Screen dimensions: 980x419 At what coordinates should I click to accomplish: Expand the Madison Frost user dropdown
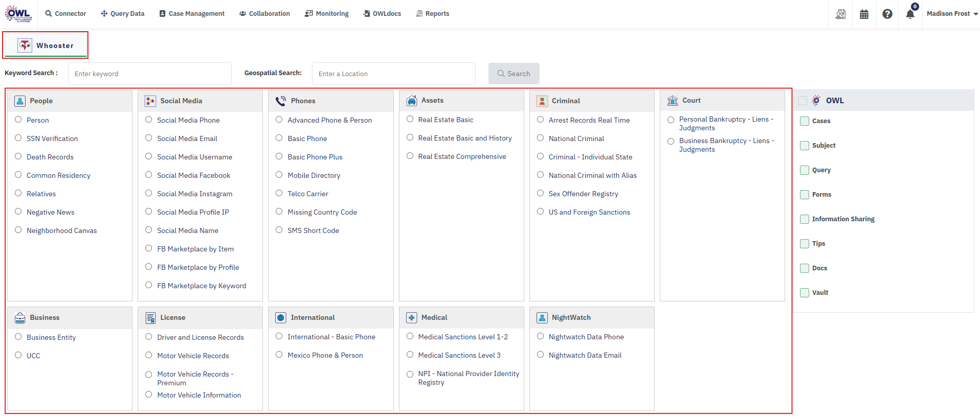(x=952, y=14)
